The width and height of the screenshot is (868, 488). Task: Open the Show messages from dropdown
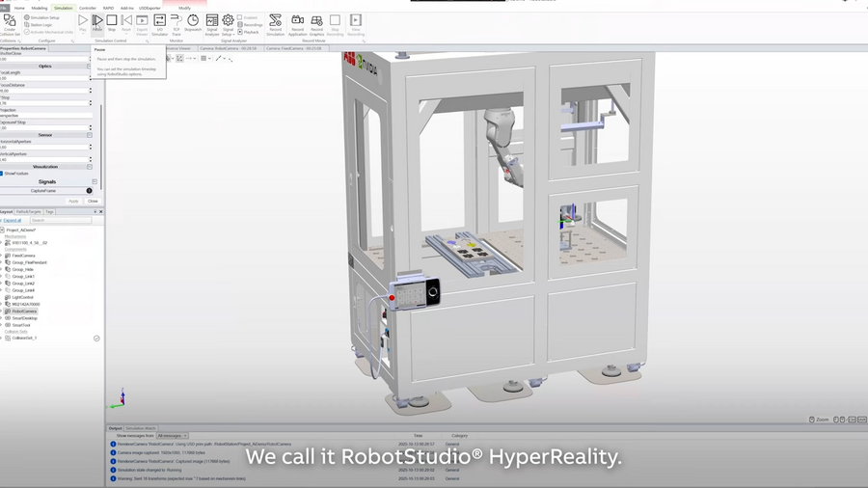tap(174, 436)
